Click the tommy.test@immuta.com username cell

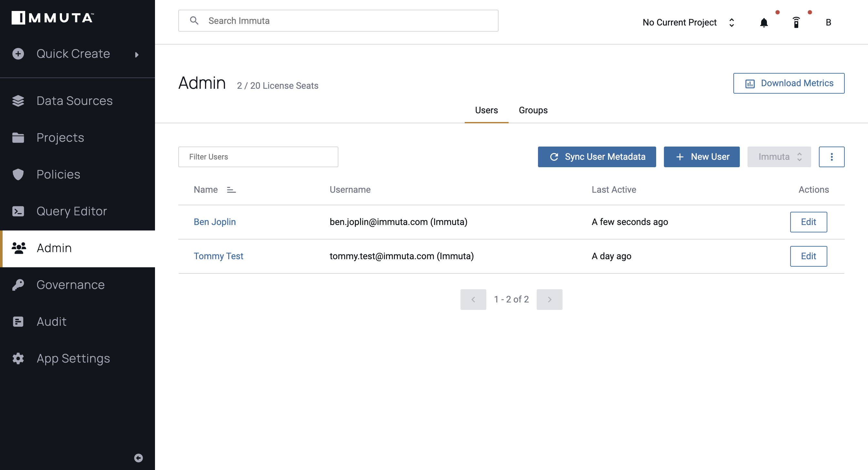[x=402, y=256]
